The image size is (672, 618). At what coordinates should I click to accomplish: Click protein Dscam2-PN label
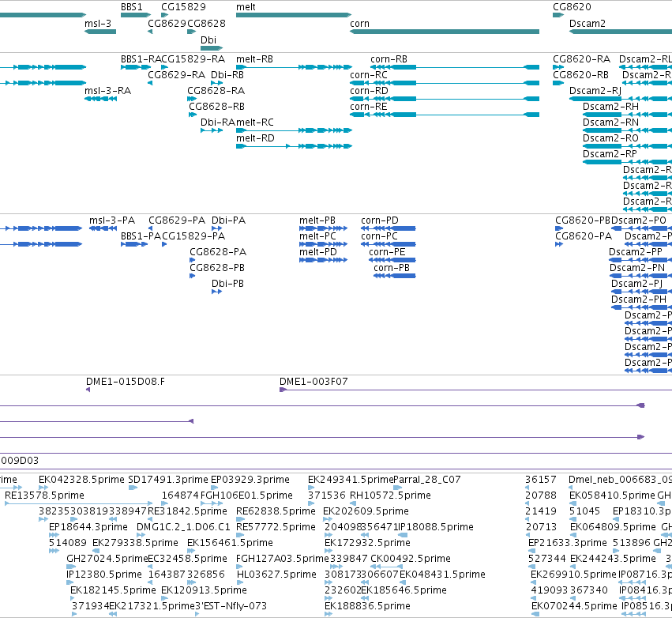(637, 268)
